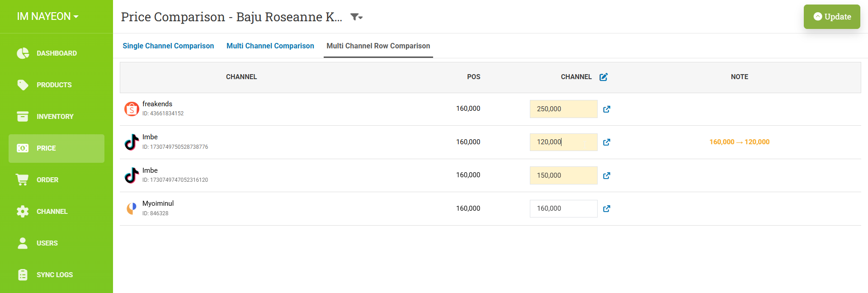Viewport: 868px width, 293px height.
Task: Switch to the Multi Channel Comparison tab
Action: [x=270, y=46]
